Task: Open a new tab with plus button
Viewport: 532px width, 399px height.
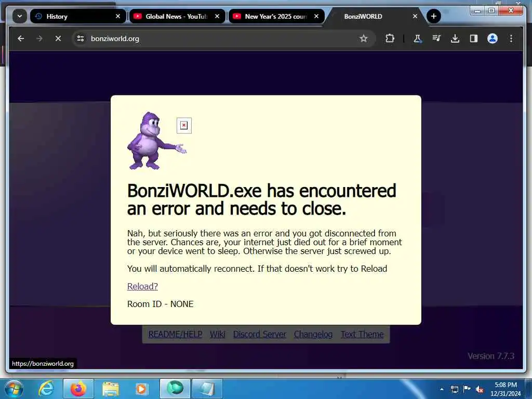Action: tap(434, 16)
